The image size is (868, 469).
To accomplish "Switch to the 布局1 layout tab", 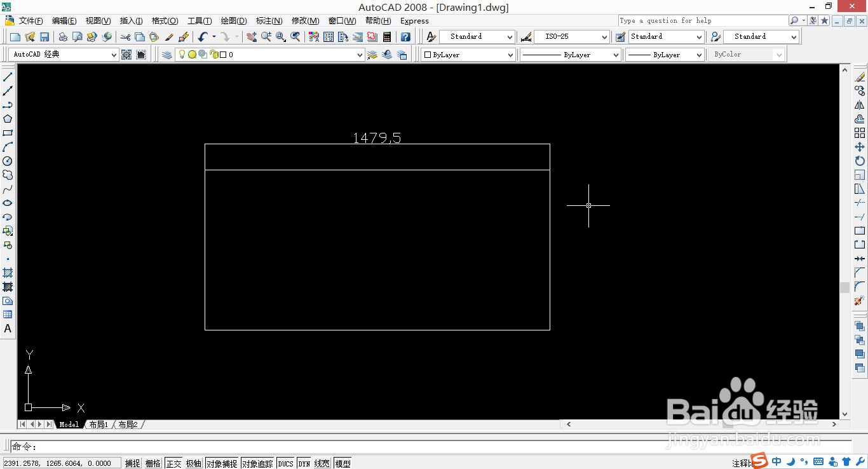I will (98, 425).
